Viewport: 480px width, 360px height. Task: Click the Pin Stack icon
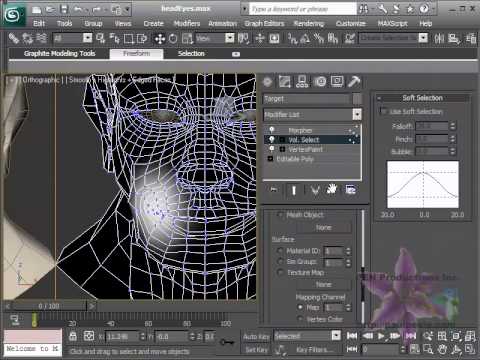pos(273,190)
